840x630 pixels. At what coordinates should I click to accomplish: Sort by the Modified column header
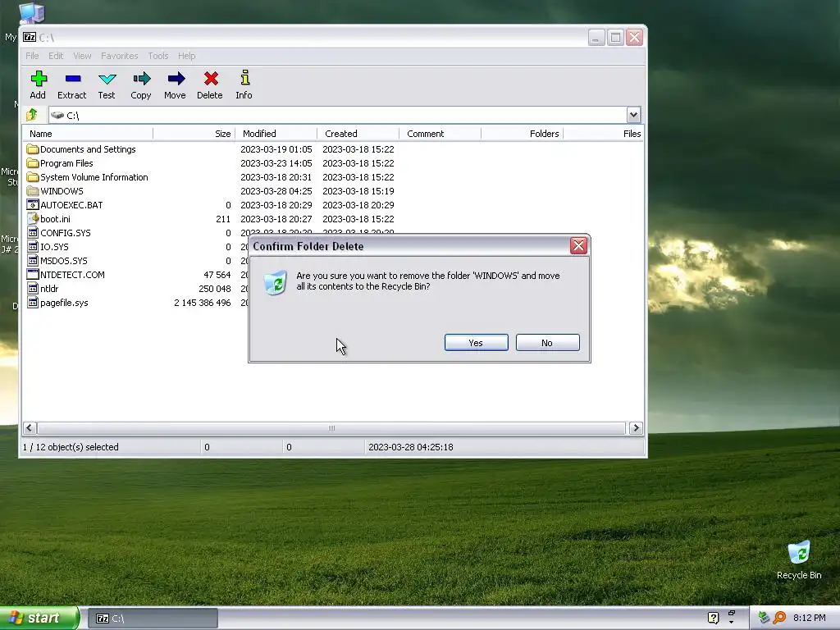276,134
